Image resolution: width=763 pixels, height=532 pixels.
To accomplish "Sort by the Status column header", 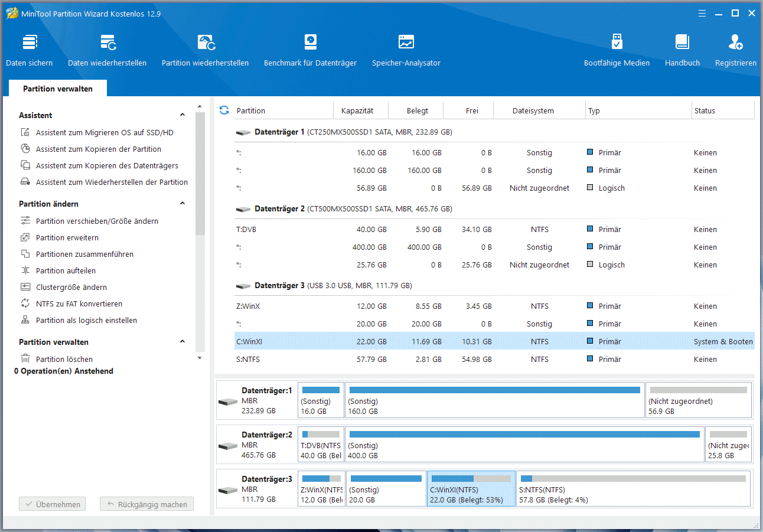I will (x=723, y=110).
